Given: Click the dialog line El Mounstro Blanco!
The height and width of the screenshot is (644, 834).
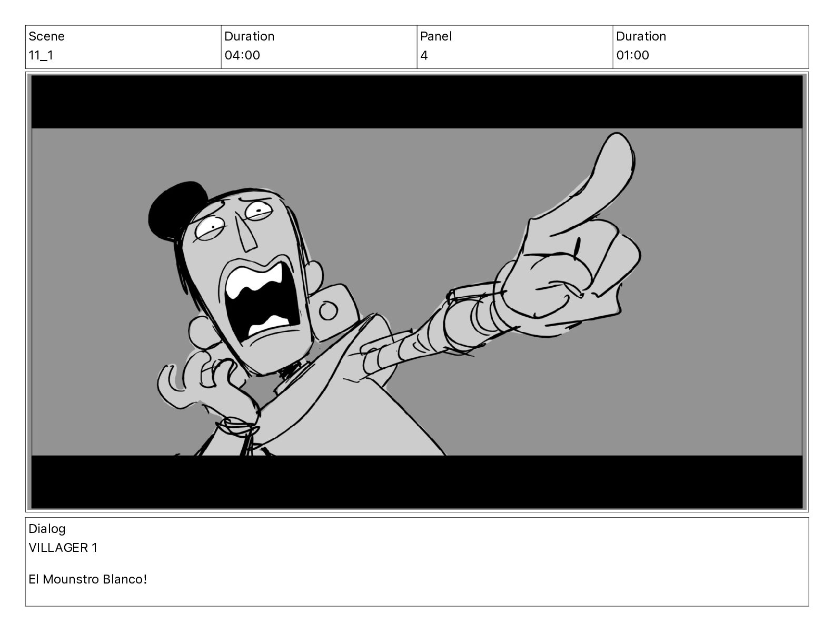Looking at the screenshot, I should tap(87, 579).
